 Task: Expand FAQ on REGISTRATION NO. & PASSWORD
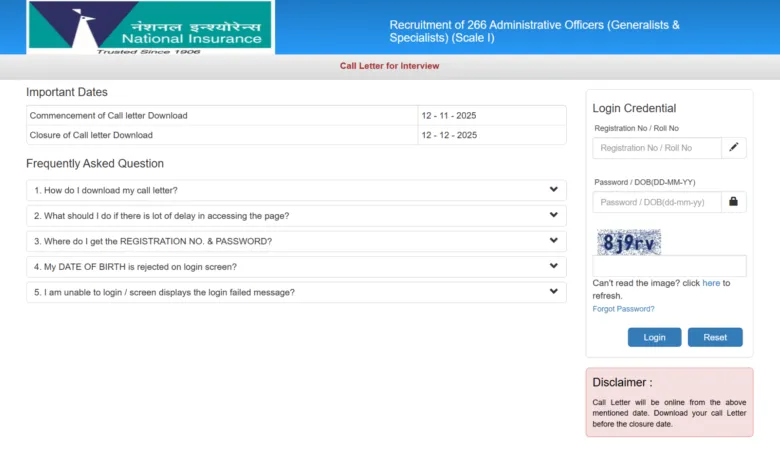296,241
